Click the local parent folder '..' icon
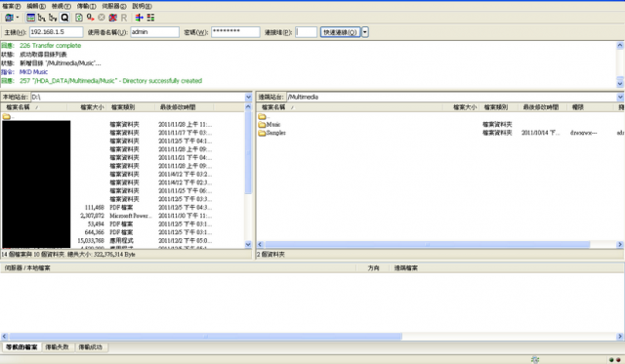This screenshot has height=364, width=625. (x=7, y=116)
